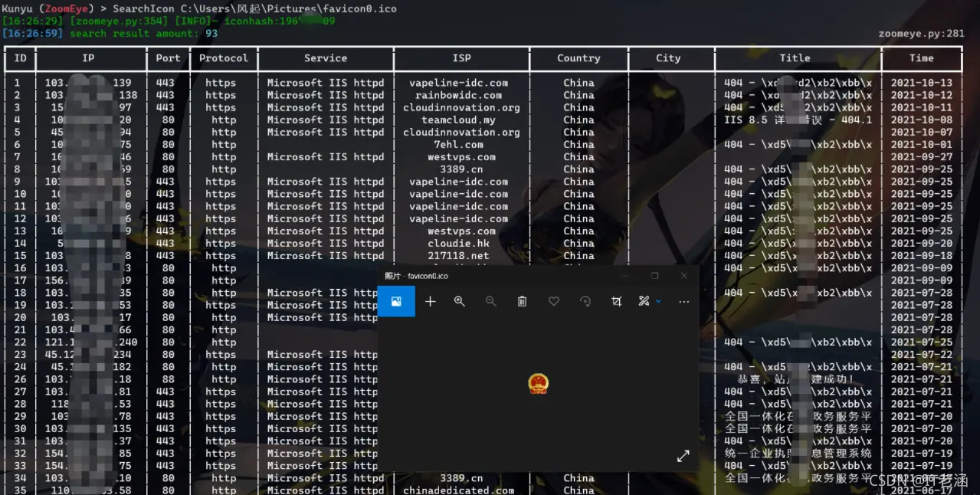Screen dimensions: 980x495
Task: Click the Service column header
Action: click(x=326, y=58)
